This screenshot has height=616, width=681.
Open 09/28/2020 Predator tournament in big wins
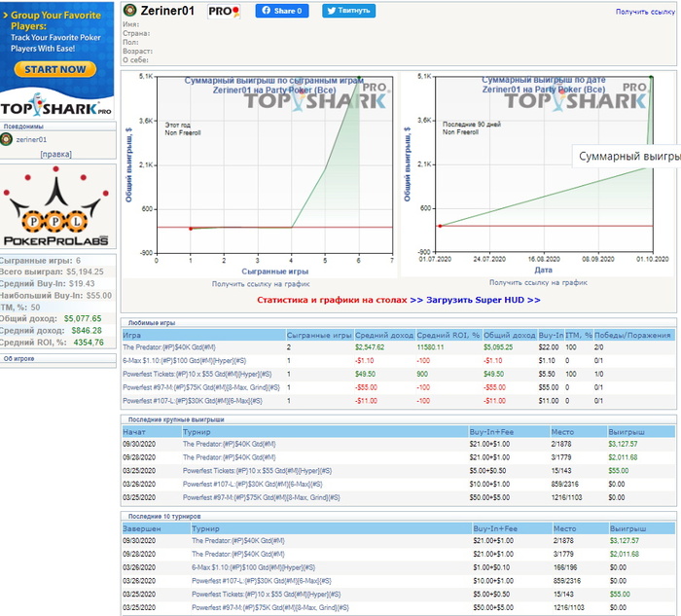[230, 458]
